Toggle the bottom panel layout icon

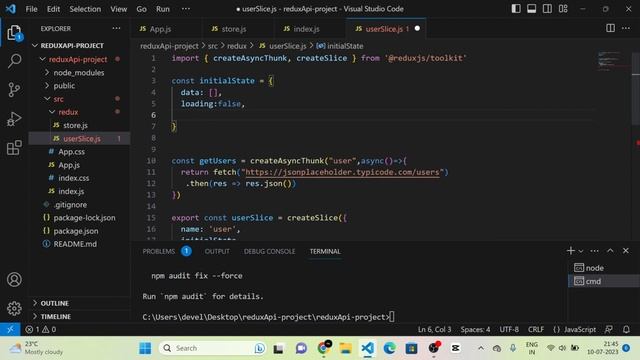[x=531, y=9]
